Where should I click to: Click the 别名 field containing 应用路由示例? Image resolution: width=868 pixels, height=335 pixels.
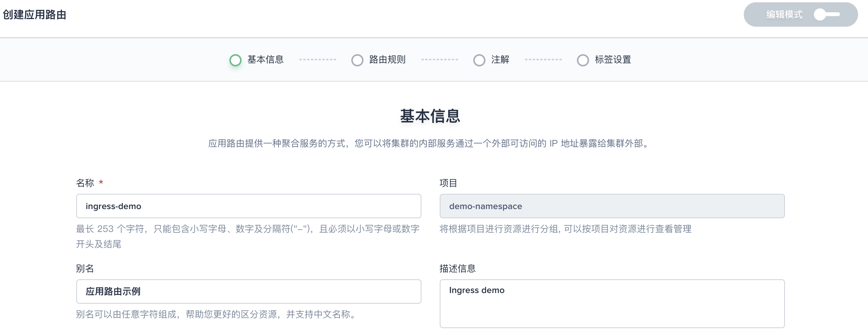pyautogui.click(x=249, y=292)
